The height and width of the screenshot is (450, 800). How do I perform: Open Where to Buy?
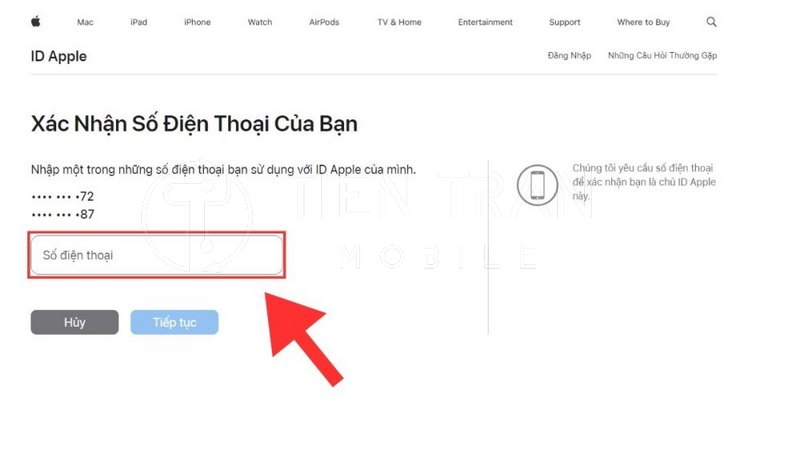[643, 22]
